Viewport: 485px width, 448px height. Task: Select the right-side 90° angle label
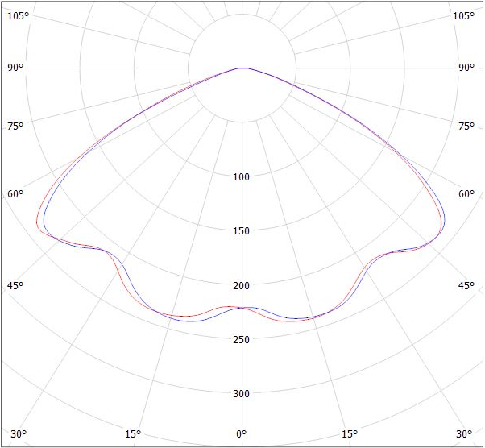[466, 68]
